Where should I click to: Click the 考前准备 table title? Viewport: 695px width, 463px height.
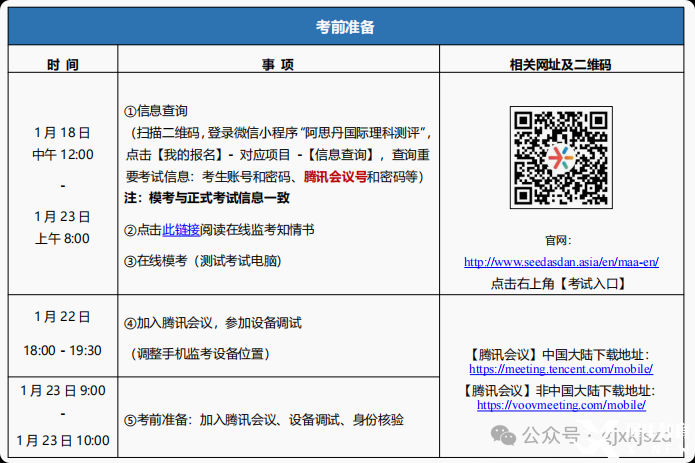click(x=345, y=27)
